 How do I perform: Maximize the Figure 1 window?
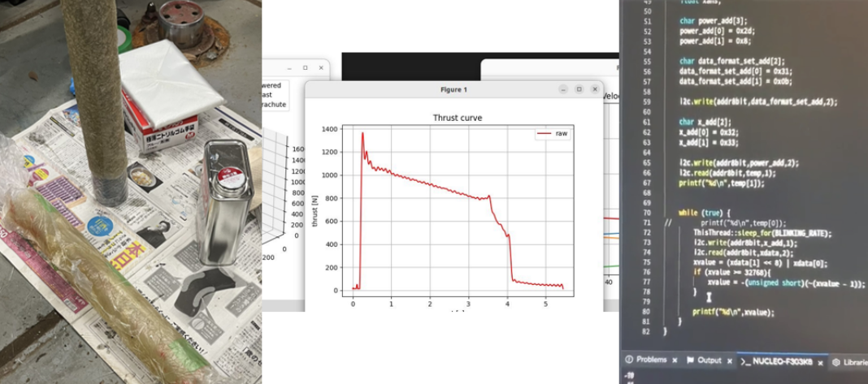pos(579,89)
